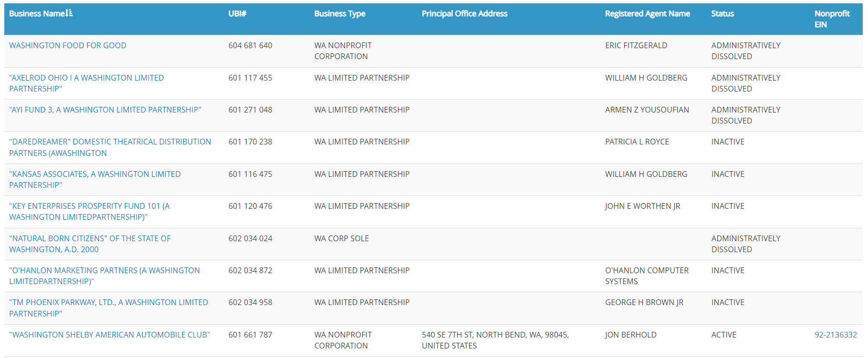
Task: Open O'HANLON MARKETING PARTNERS business record
Action: pyautogui.click(x=104, y=276)
